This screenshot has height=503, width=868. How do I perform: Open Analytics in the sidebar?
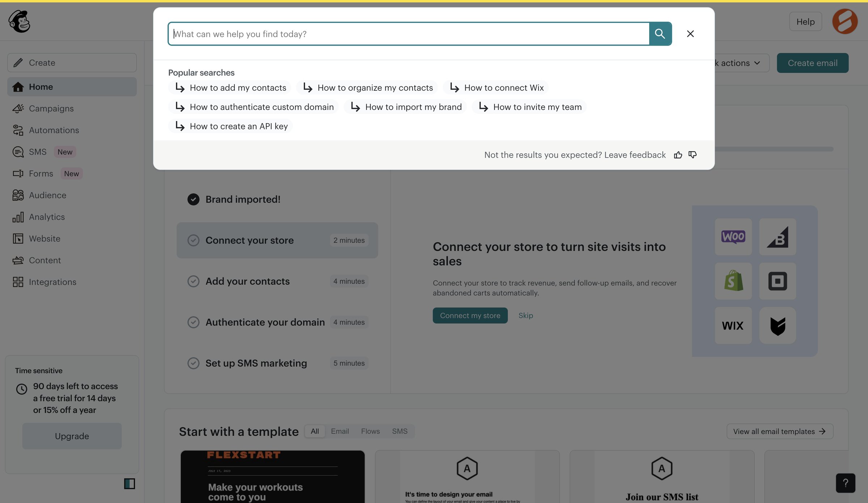72,217
